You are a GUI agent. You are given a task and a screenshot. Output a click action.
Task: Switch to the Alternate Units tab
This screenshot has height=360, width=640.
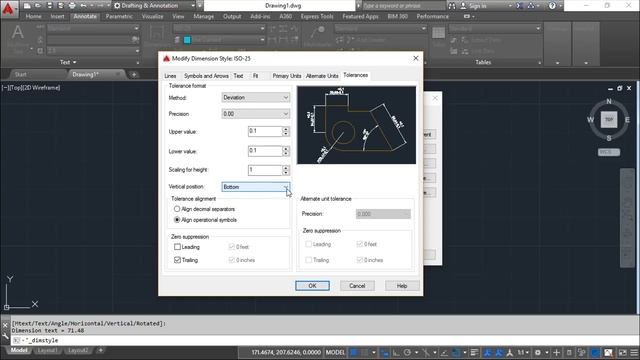coord(322,76)
